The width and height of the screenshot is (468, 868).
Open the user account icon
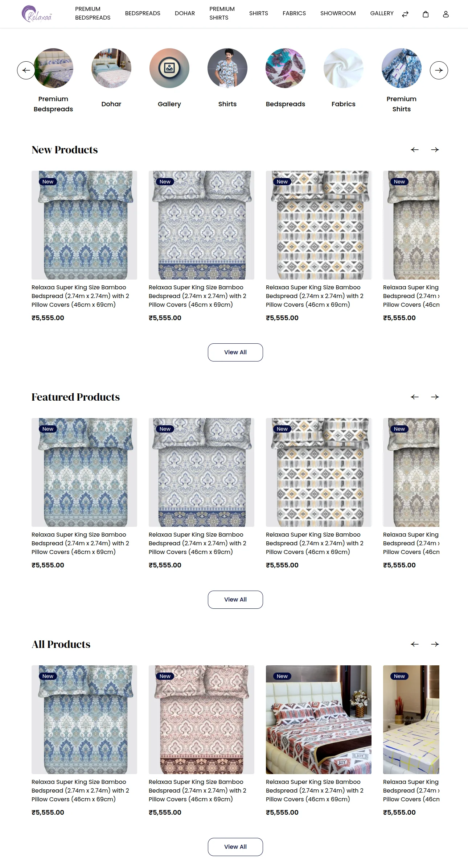[x=446, y=14]
